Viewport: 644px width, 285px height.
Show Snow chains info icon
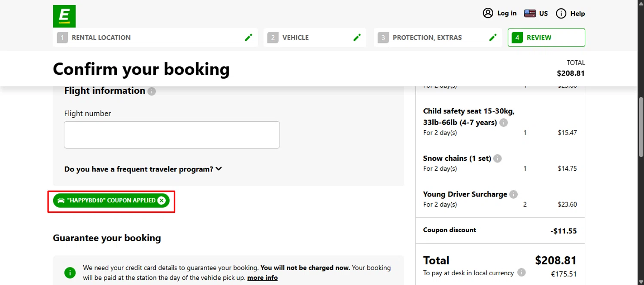[497, 159]
